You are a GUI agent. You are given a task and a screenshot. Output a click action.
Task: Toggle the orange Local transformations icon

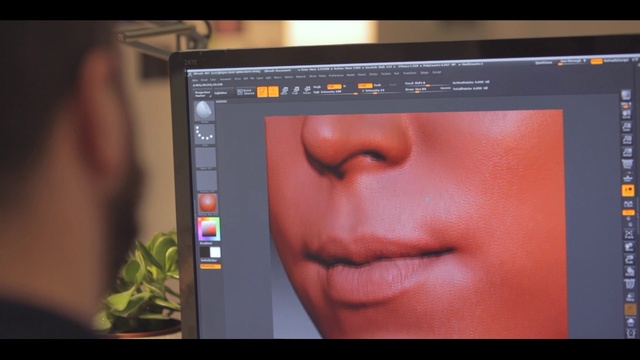[628, 190]
